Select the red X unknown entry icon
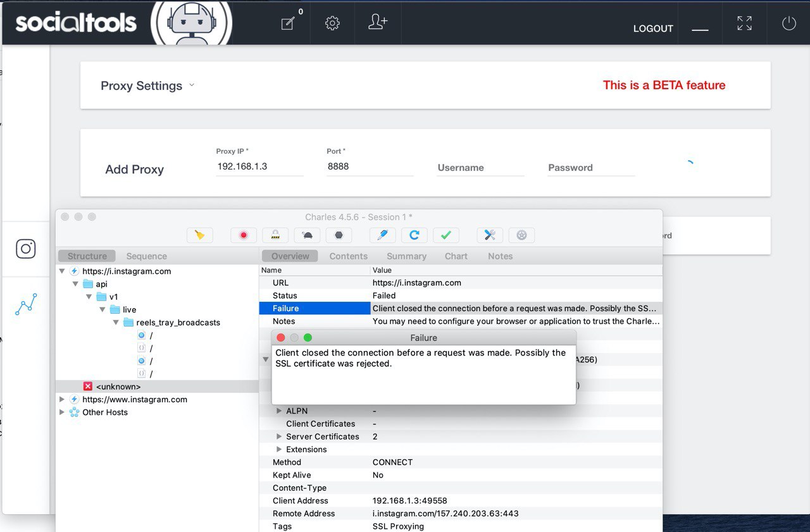Viewport: 810px width, 532px height. click(88, 387)
